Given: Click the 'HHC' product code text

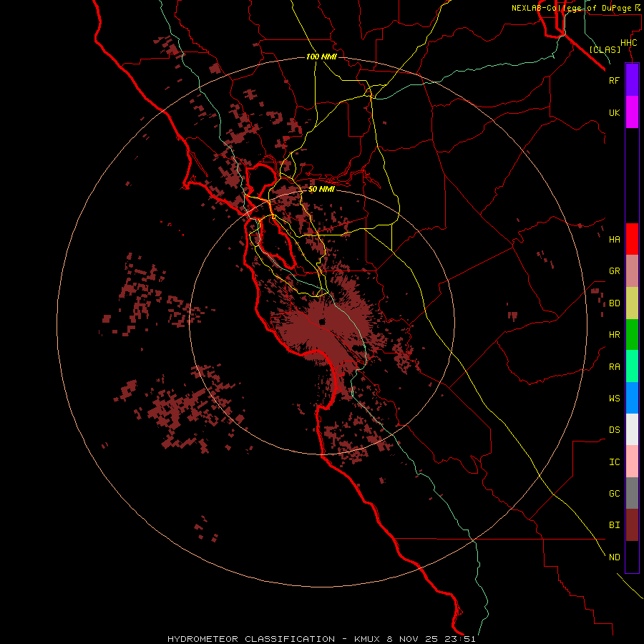Looking at the screenshot, I should coord(628,43).
